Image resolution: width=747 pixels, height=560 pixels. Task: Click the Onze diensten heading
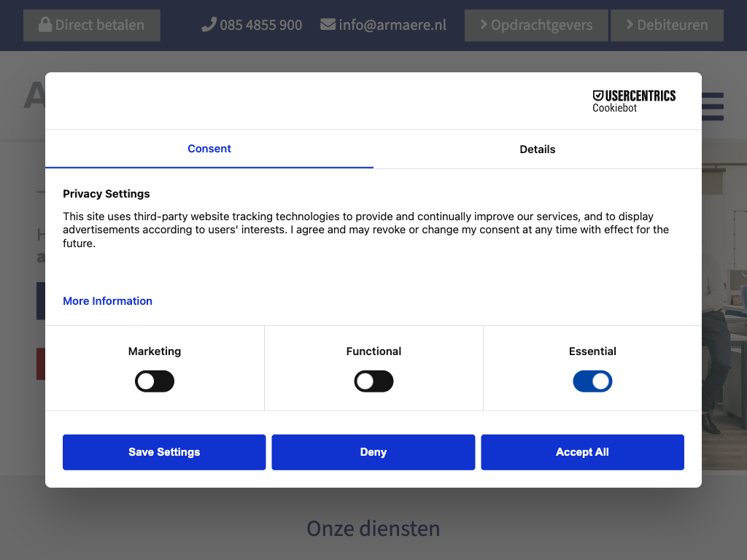pyautogui.click(x=373, y=528)
